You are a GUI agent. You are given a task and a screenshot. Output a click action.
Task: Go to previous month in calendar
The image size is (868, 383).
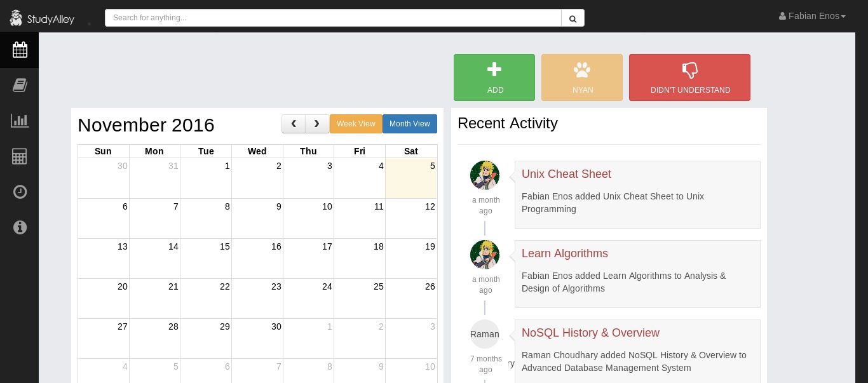pos(294,124)
